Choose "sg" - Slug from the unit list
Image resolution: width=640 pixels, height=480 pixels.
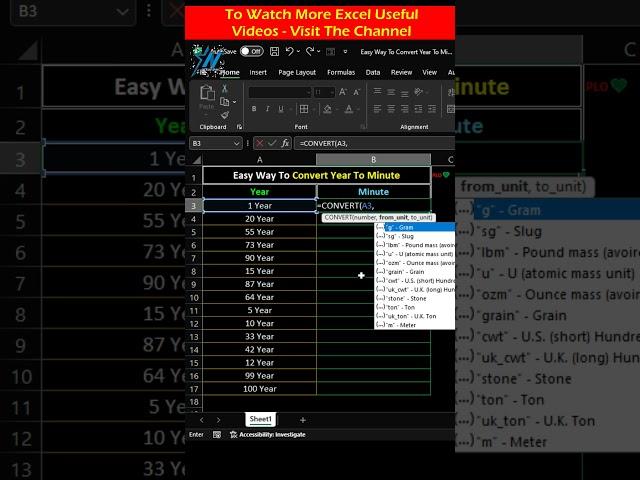(x=415, y=236)
